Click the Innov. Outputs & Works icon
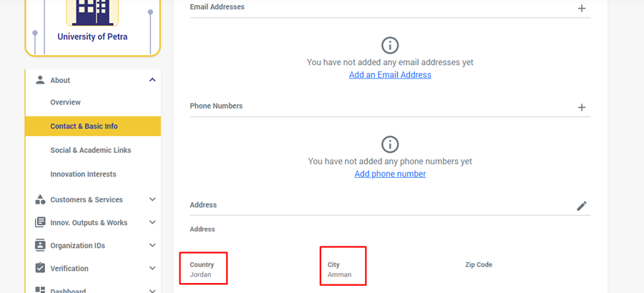This screenshot has height=293, width=644. pyautogui.click(x=40, y=222)
